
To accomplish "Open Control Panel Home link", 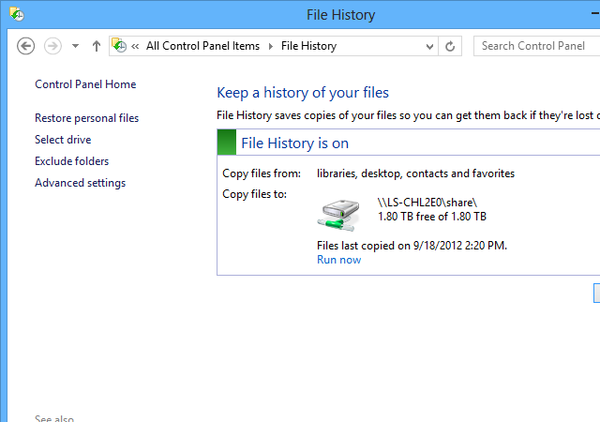I will 85,84.
